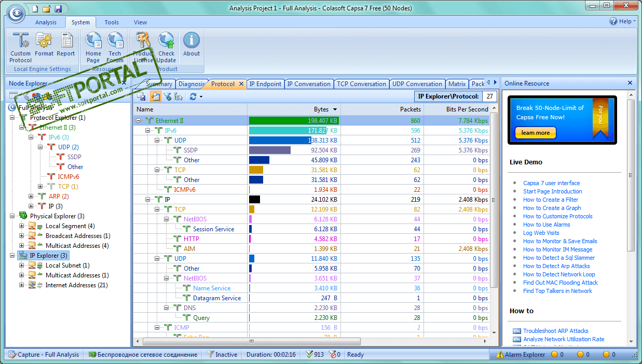Image resolution: width=642 pixels, height=364 pixels.
Task: Collapse the IP row in protocol table
Action: coord(148,200)
